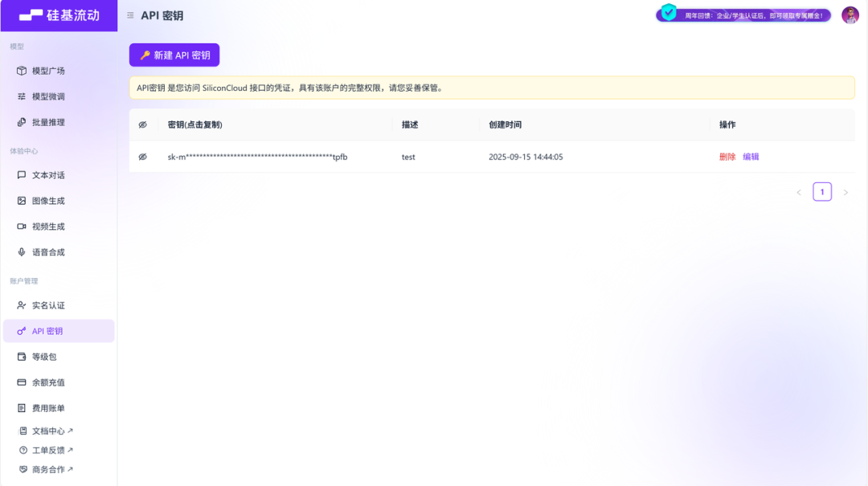The width and height of the screenshot is (868, 486).
Task: Open 余额充值 to top up balance
Action: (x=48, y=382)
